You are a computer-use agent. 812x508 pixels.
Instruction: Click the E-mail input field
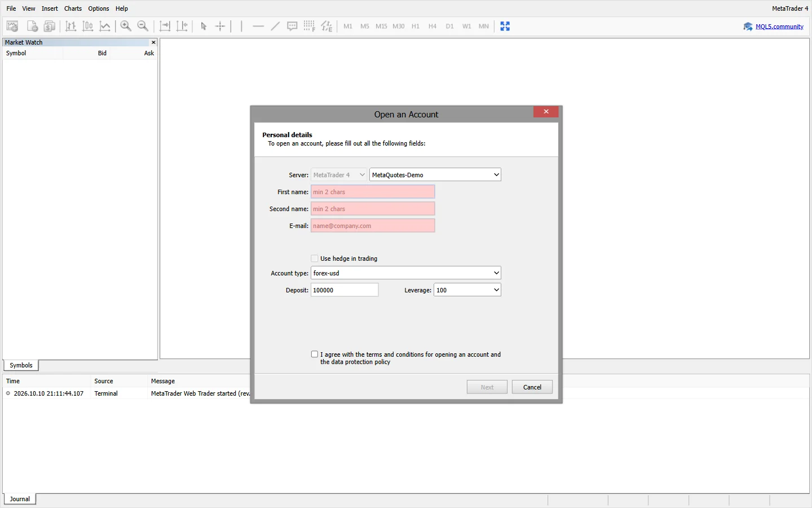pos(373,226)
